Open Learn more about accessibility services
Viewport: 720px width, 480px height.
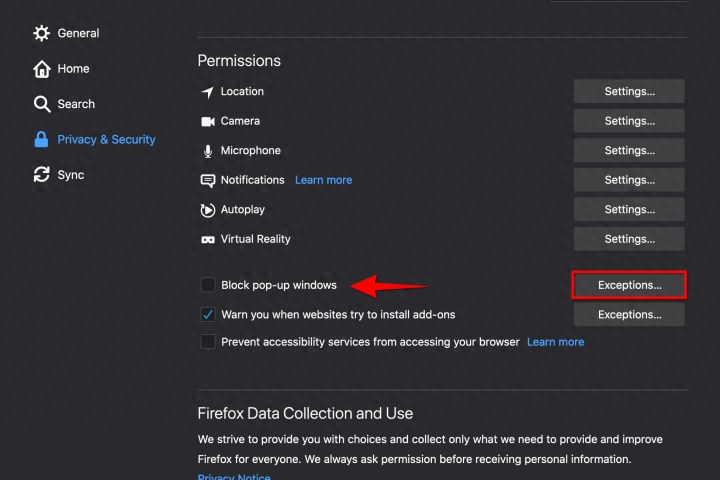(555, 342)
